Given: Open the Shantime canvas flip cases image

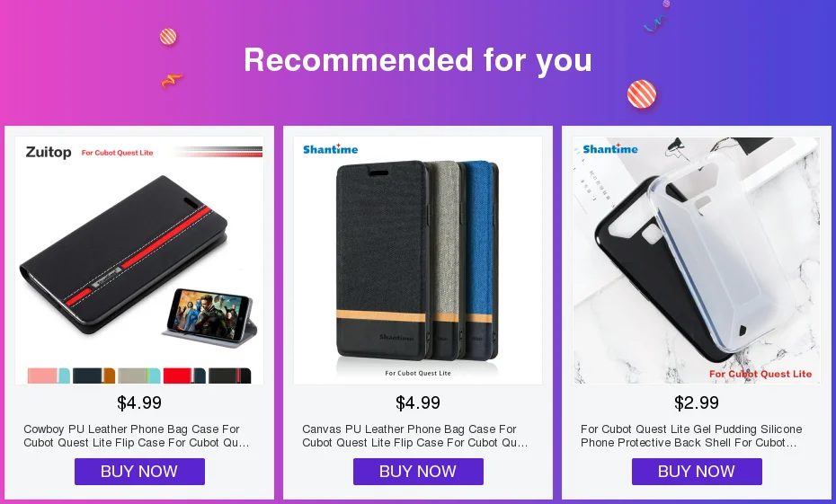Looking at the screenshot, I should [x=418, y=261].
